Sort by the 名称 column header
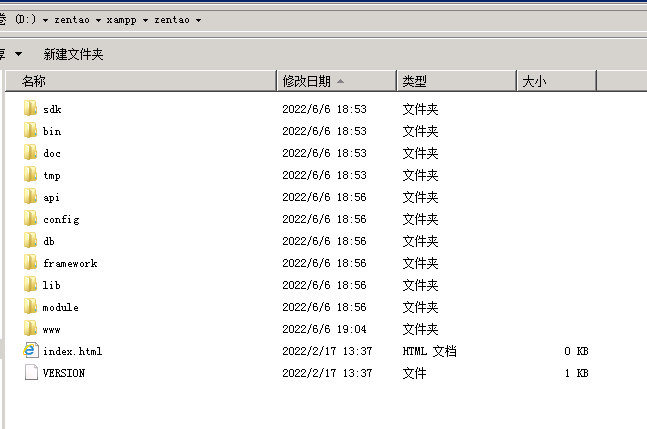647x429 pixels. (x=141, y=81)
